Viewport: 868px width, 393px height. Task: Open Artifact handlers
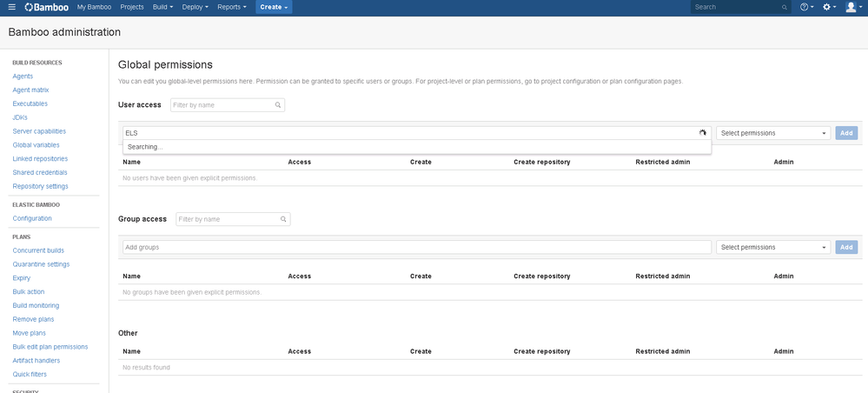coord(36,361)
